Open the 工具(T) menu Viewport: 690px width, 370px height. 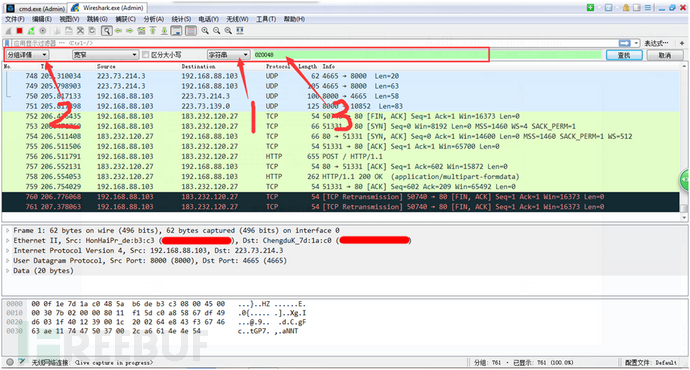pyautogui.click(x=266, y=19)
